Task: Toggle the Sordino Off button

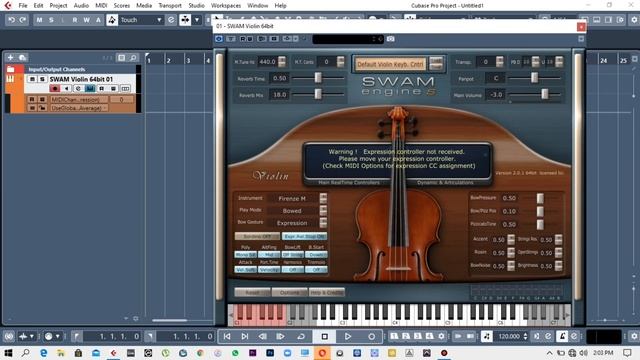Action: (x=257, y=236)
